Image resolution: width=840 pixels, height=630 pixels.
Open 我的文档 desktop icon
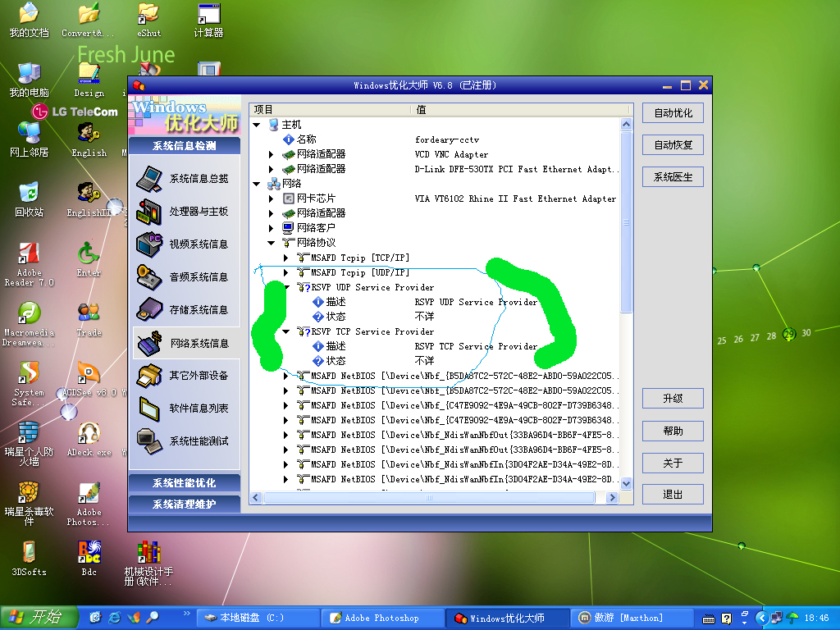click(x=29, y=21)
